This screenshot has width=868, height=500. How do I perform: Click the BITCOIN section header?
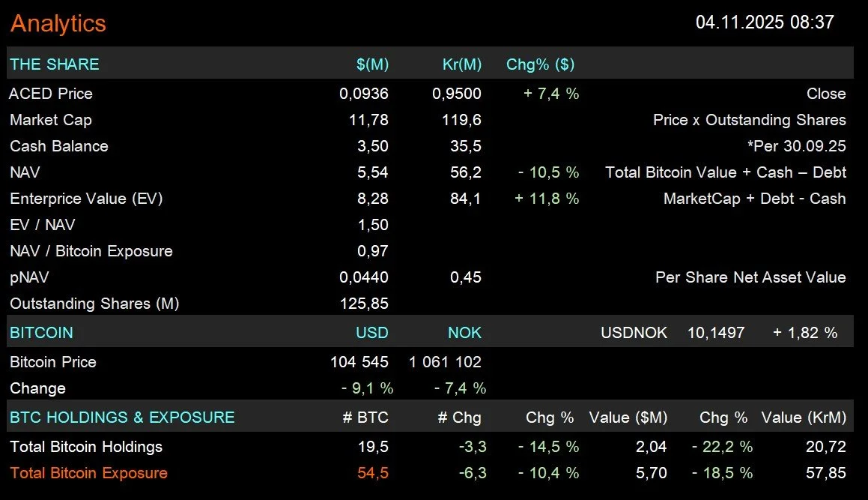[x=41, y=333]
